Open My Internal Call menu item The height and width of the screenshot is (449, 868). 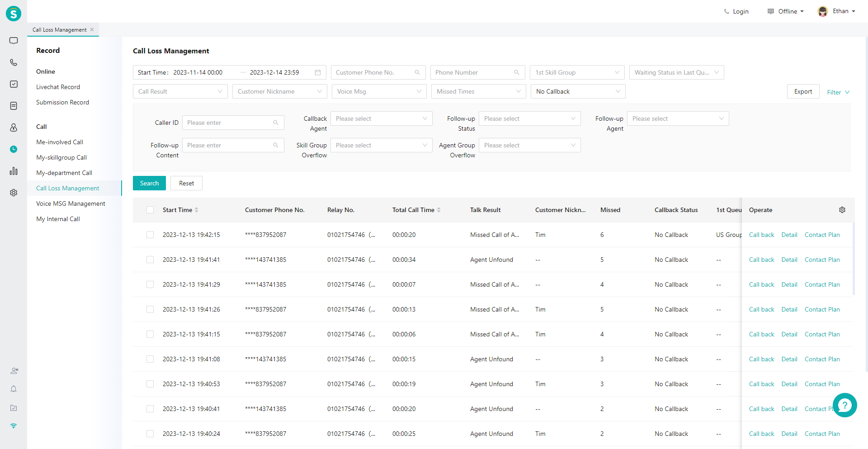coord(58,219)
